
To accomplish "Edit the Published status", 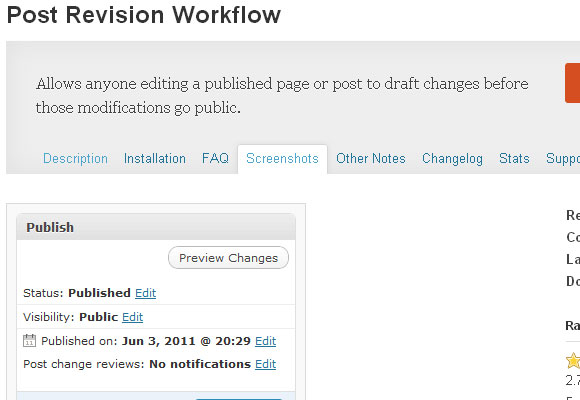I will (145, 293).
